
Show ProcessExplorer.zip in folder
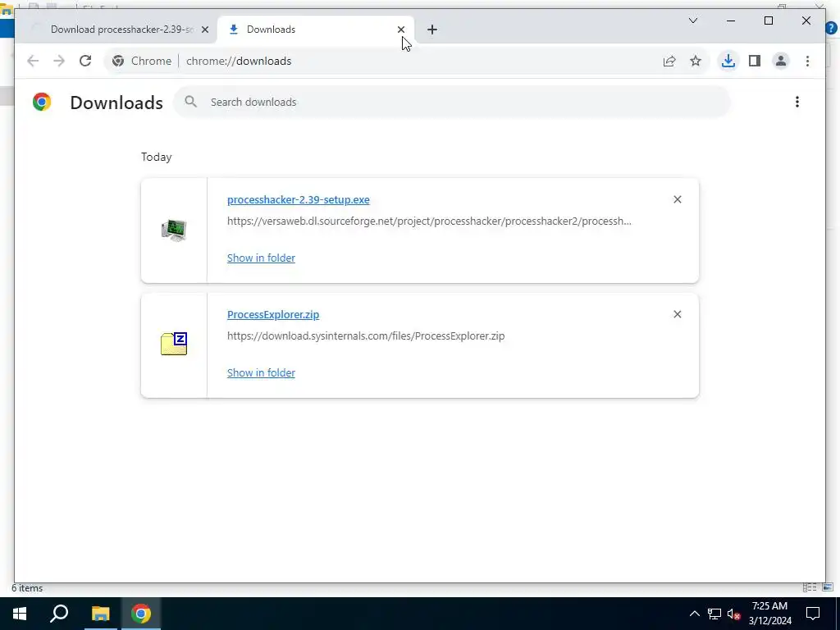tap(261, 372)
